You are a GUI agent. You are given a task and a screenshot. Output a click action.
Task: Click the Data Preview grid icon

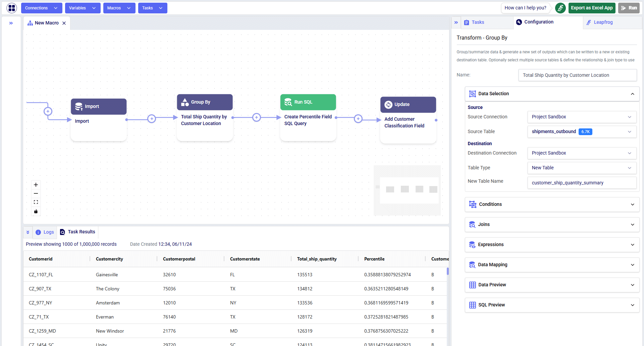473,285
